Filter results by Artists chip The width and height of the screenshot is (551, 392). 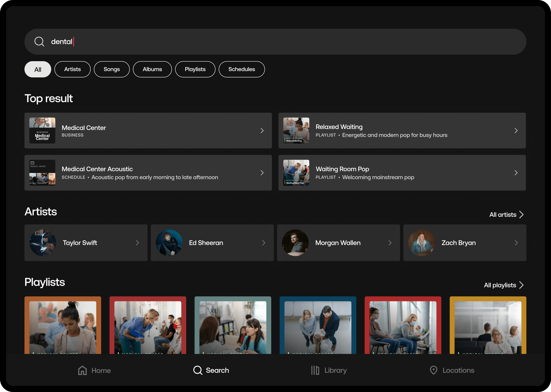72,70
